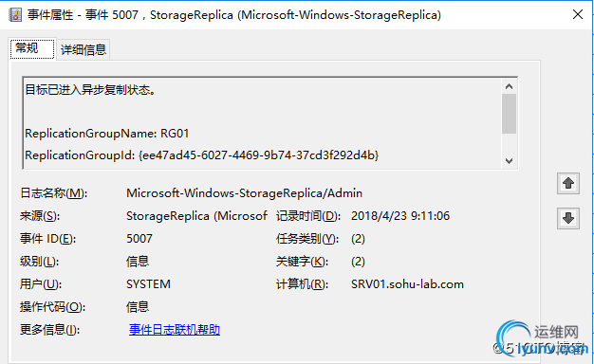Click the 级别 value 信息
Image resolution: width=594 pixels, height=364 pixels.
[138, 262]
